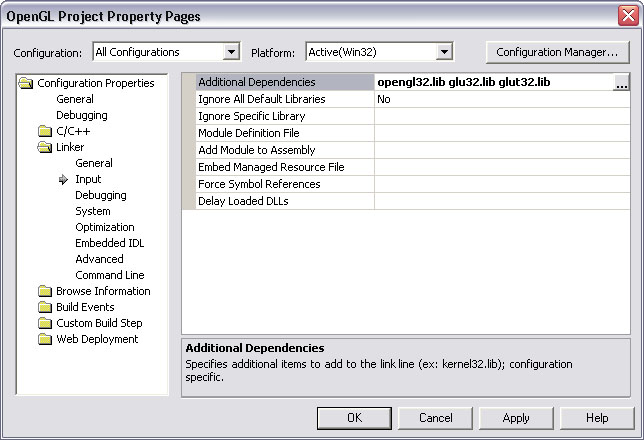644x440 pixels.
Task: Click the open Linker folder icon
Action: [45, 148]
